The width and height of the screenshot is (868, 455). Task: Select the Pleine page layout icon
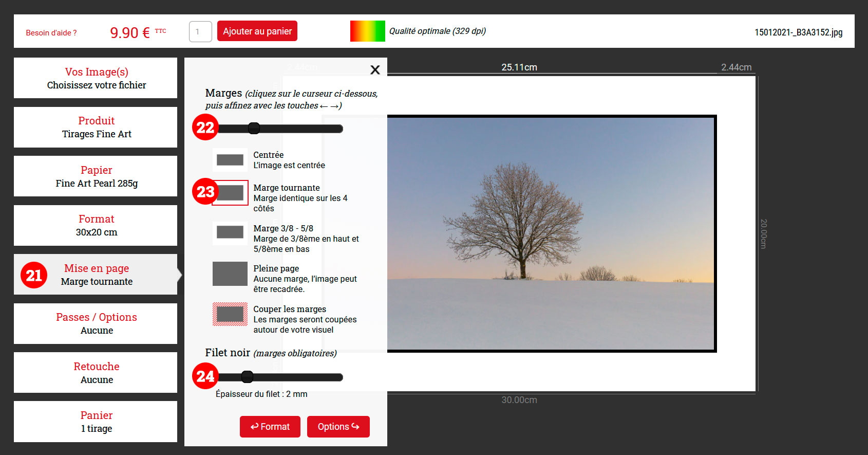[x=230, y=274]
